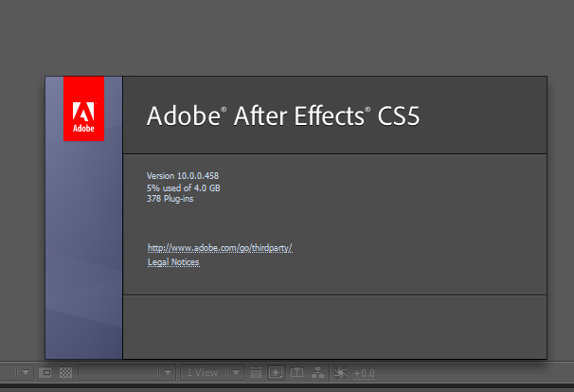
Task: Click the +0.0 exposure value
Action: pos(365,373)
